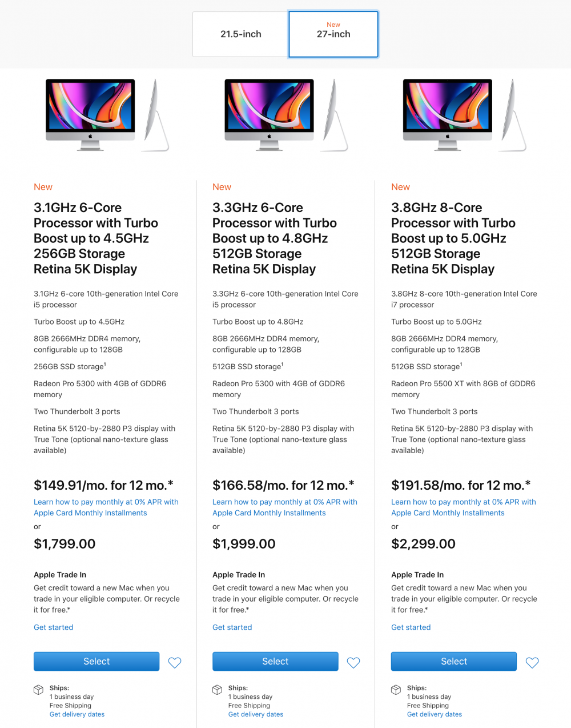Toggle the heart favorite on the 3.3GHz iMac
The width and height of the screenshot is (571, 728).
353,662
